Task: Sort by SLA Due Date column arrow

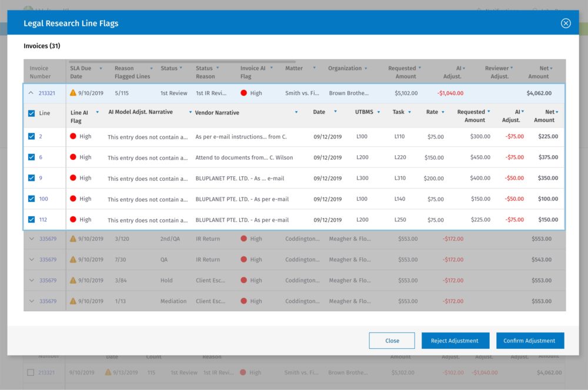Action: tap(101, 69)
